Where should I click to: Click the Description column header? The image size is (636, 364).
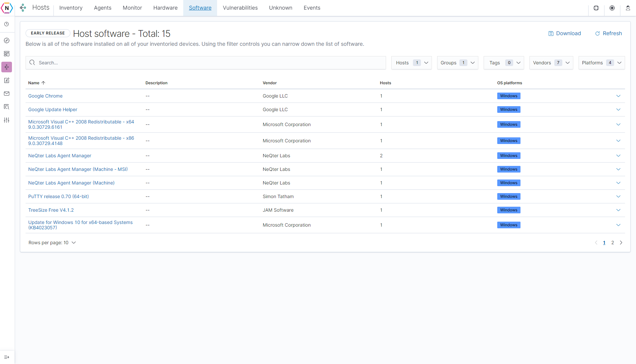tap(156, 83)
